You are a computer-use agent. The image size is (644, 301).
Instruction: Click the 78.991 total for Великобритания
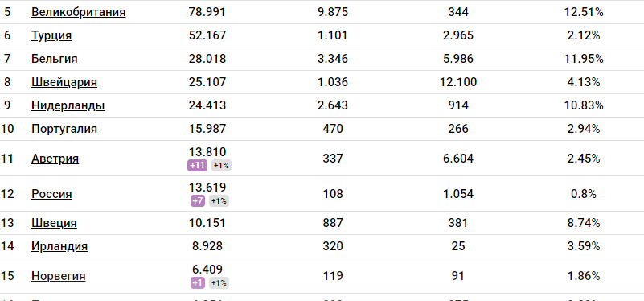pos(207,12)
